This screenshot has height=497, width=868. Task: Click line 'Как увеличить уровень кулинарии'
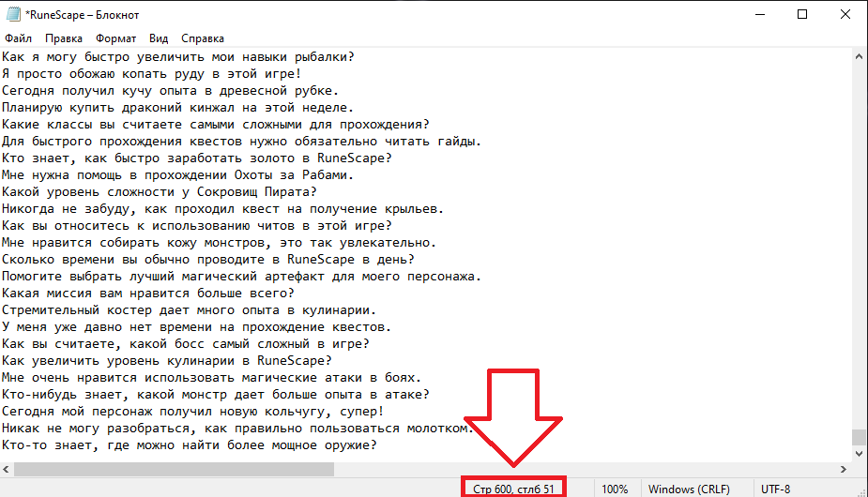tap(167, 361)
